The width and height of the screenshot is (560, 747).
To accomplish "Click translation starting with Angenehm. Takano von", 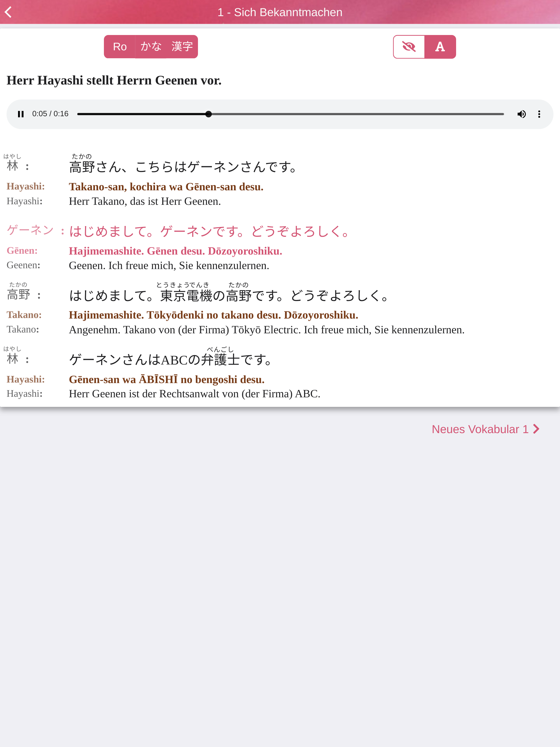I will click(x=267, y=329).
